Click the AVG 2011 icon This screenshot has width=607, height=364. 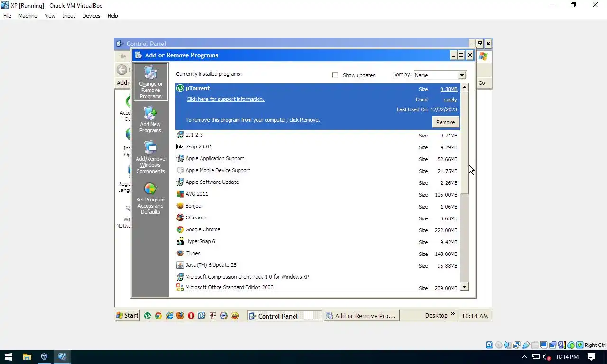point(180,194)
